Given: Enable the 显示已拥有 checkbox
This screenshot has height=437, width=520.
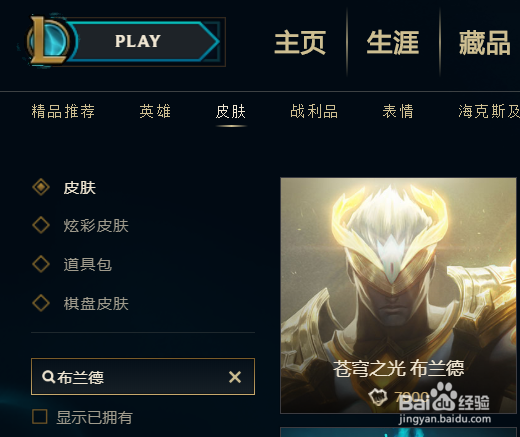Looking at the screenshot, I should [x=40, y=417].
